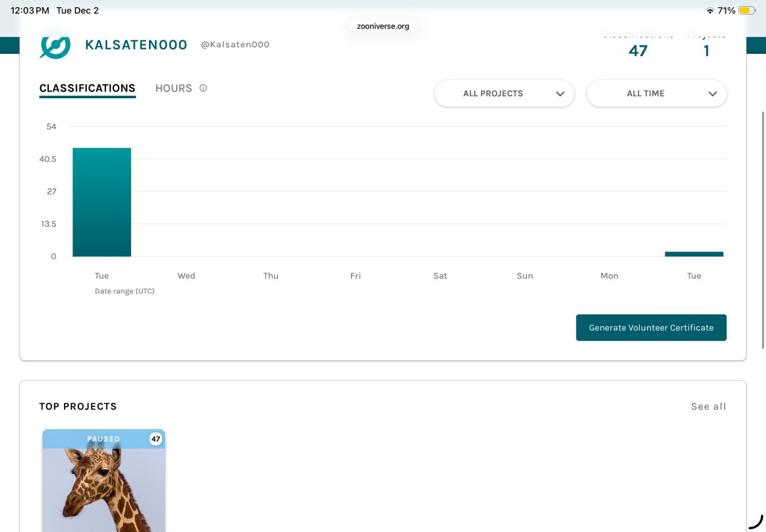Click the Sun x-axis label
The width and height of the screenshot is (766, 532).
pyautogui.click(x=525, y=276)
